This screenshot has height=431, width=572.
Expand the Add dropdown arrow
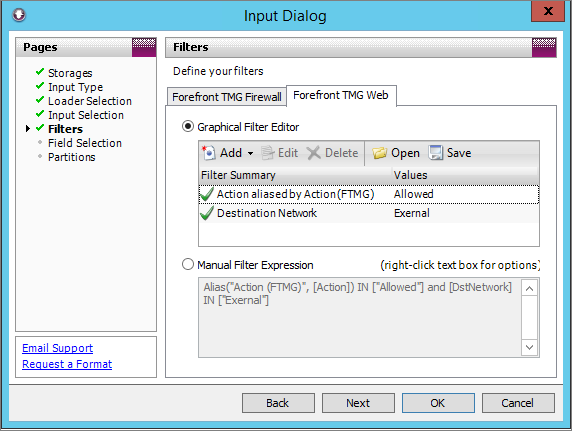tap(250, 153)
